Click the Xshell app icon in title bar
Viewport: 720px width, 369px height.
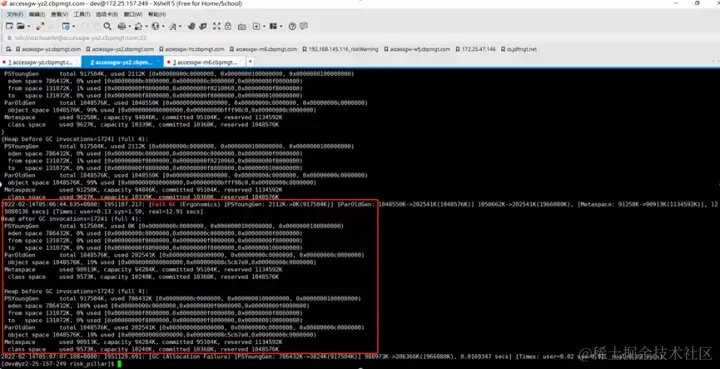point(4,3)
